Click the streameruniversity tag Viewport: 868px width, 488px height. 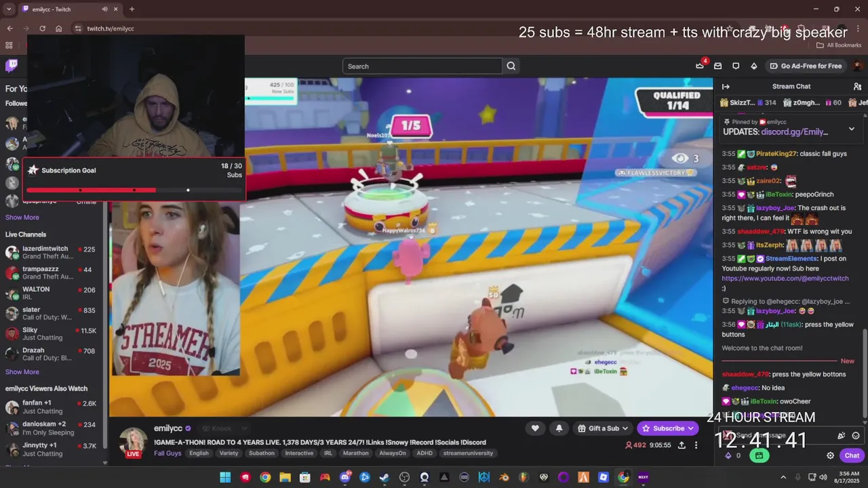[468, 453]
